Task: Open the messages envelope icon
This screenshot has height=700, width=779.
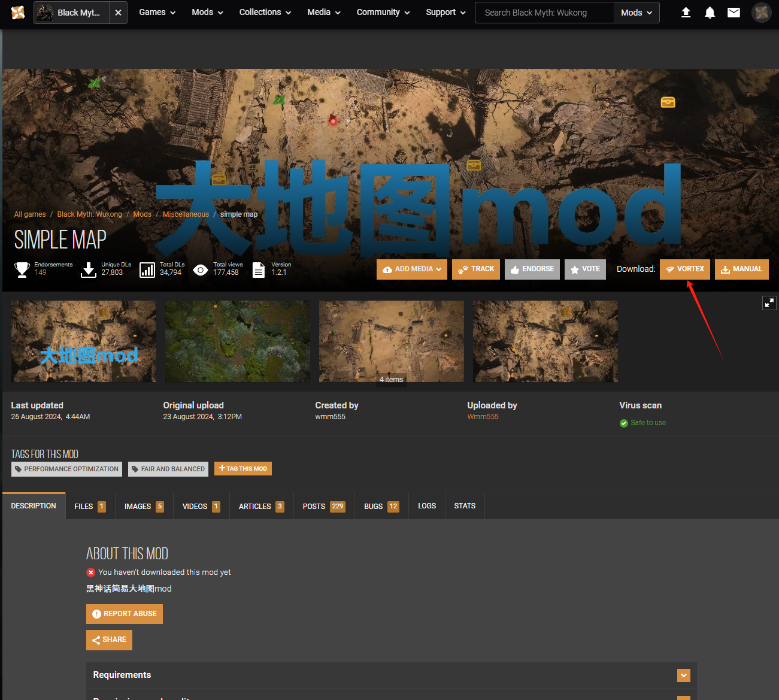Action: 733,13
